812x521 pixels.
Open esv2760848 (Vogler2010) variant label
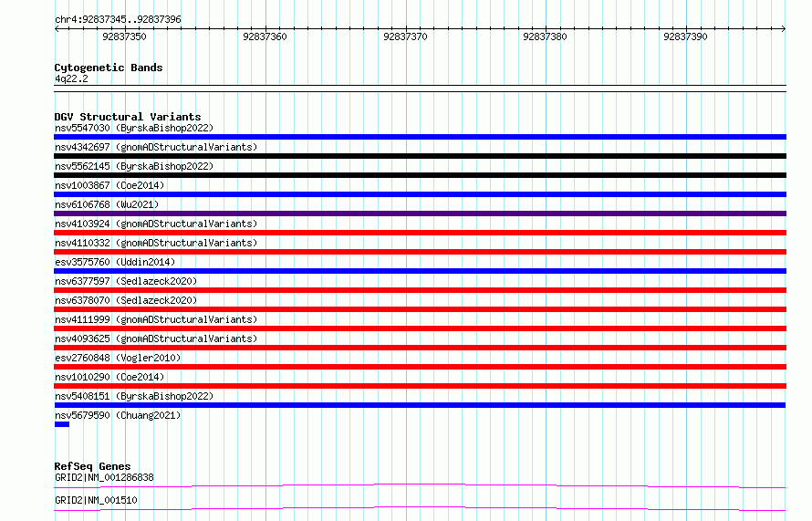[118, 358]
